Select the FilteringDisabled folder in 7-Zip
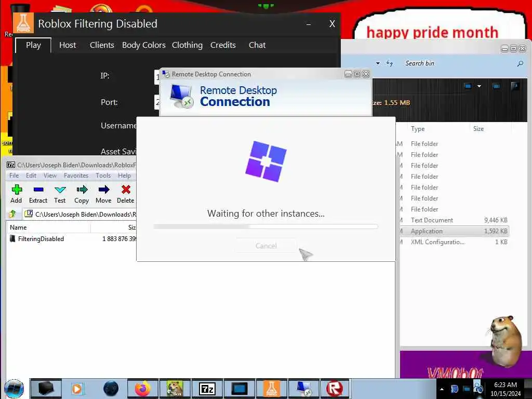The height and width of the screenshot is (399, 532). click(x=41, y=239)
